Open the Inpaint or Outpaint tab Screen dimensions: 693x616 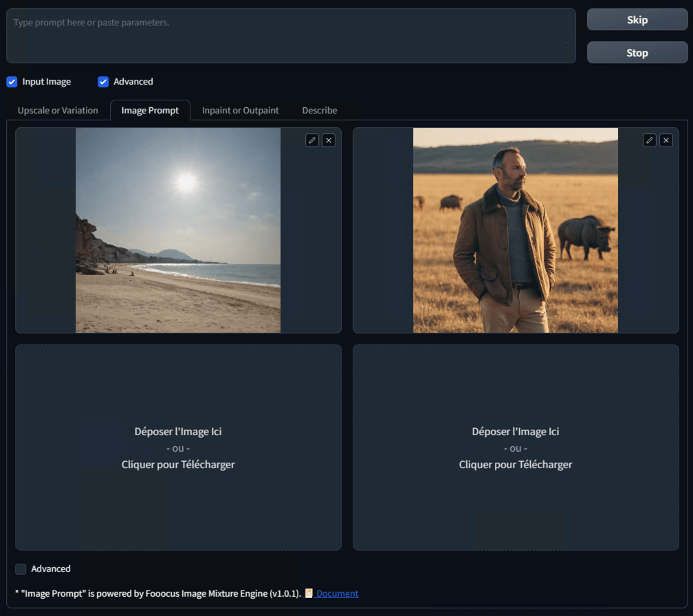point(241,111)
